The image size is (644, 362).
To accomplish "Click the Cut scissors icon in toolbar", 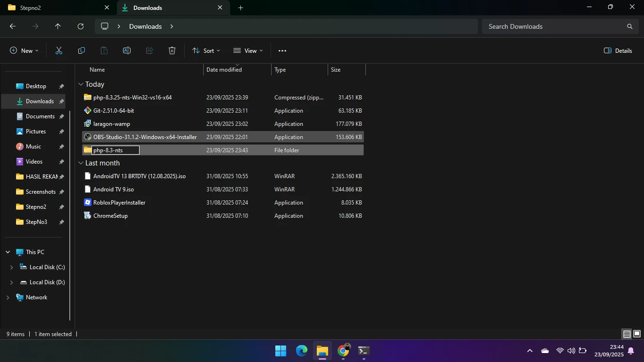I will click(59, 50).
